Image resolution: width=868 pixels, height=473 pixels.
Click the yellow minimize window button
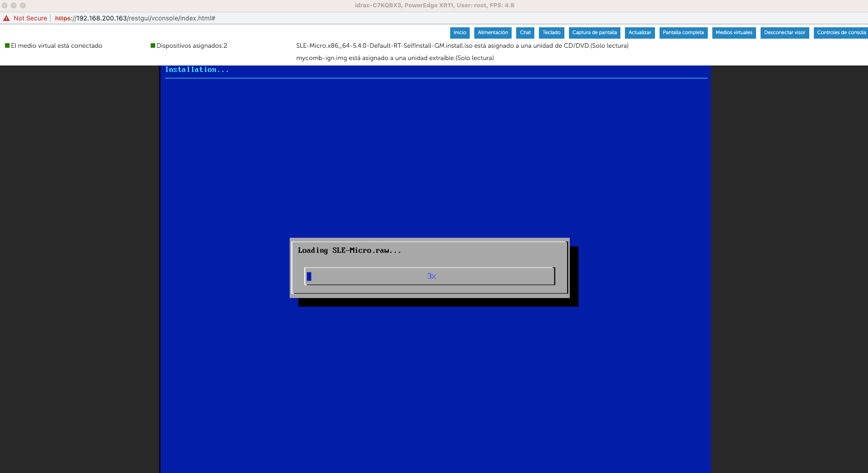pos(14,5)
